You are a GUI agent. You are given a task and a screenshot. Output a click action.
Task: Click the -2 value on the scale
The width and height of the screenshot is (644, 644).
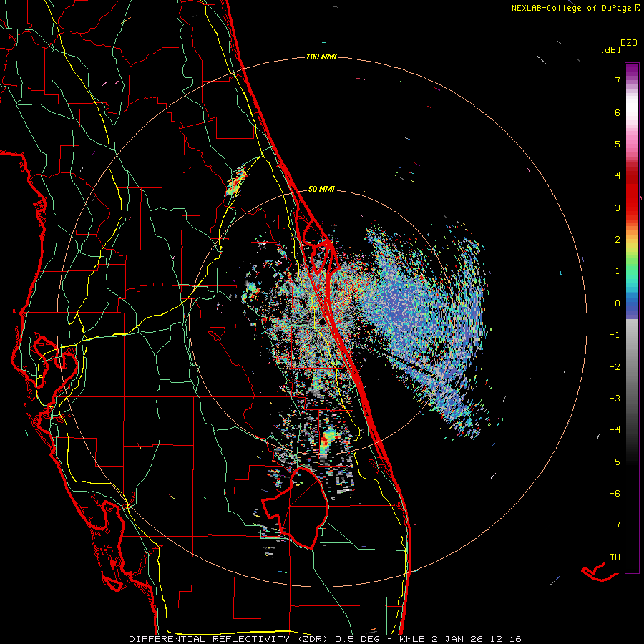615,367
